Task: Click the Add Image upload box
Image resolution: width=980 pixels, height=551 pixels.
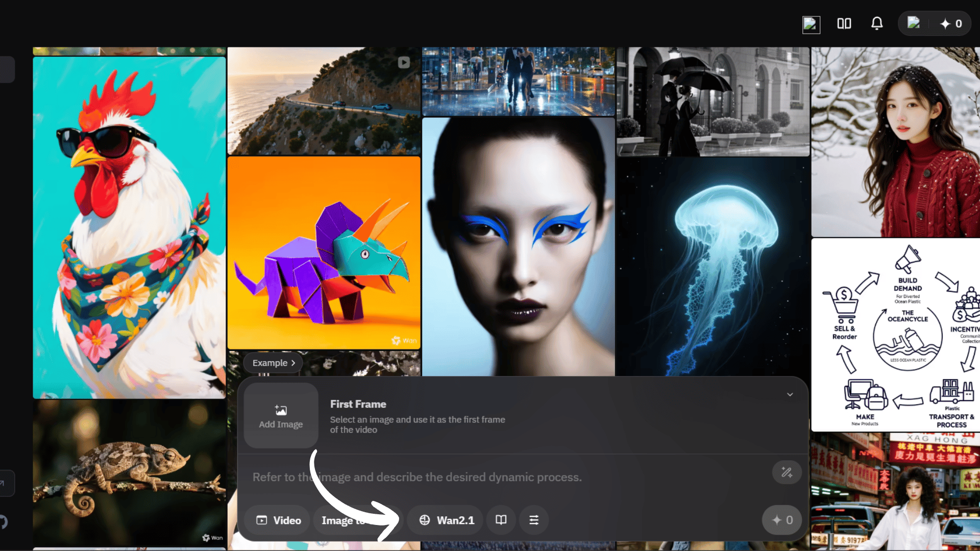Action: tap(281, 416)
